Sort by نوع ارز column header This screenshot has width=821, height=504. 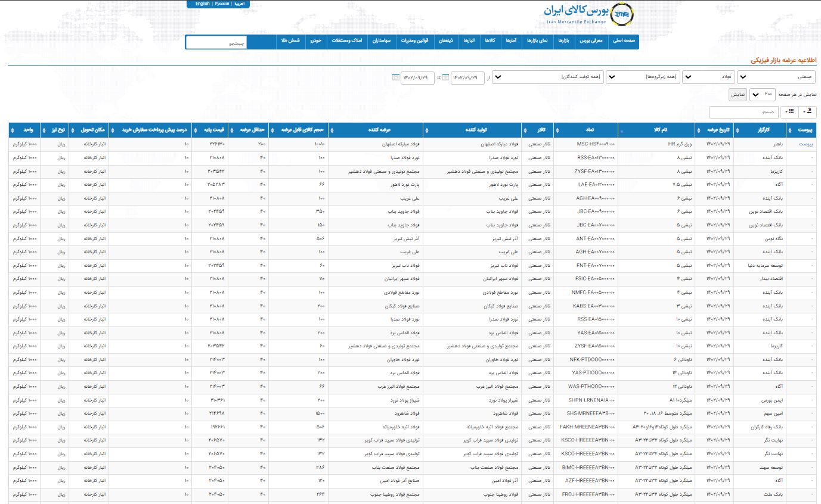tap(55, 130)
